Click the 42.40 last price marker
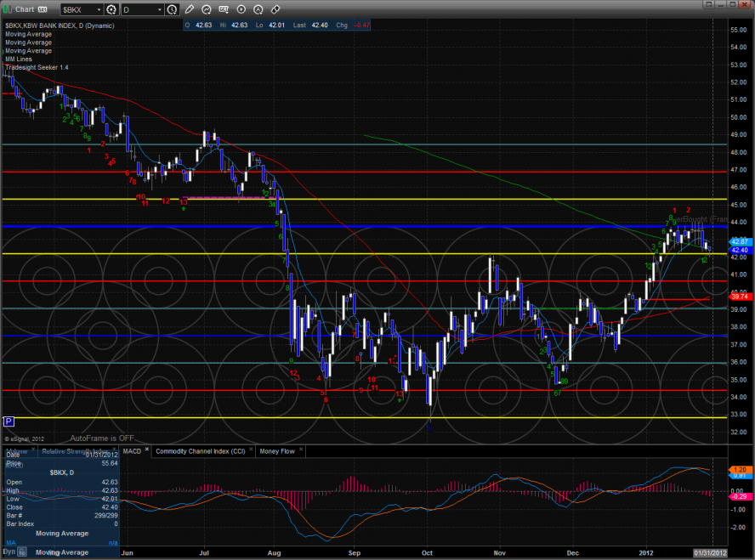 tap(740, 250)
